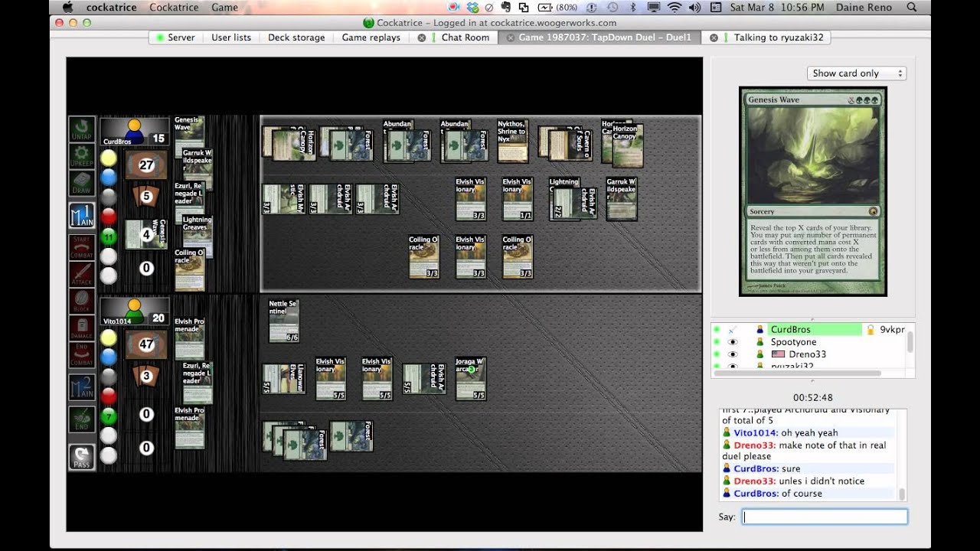Click Vito1014 red mana counter
Image resolution: width=980 pixels, height=551 pixels.
tap(109, 396)
